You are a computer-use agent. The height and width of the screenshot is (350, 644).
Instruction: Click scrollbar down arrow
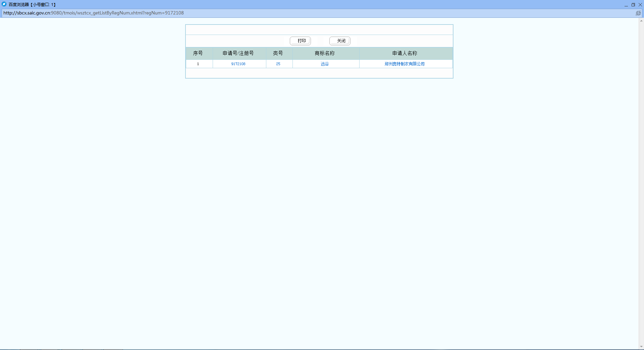(641, 347)
